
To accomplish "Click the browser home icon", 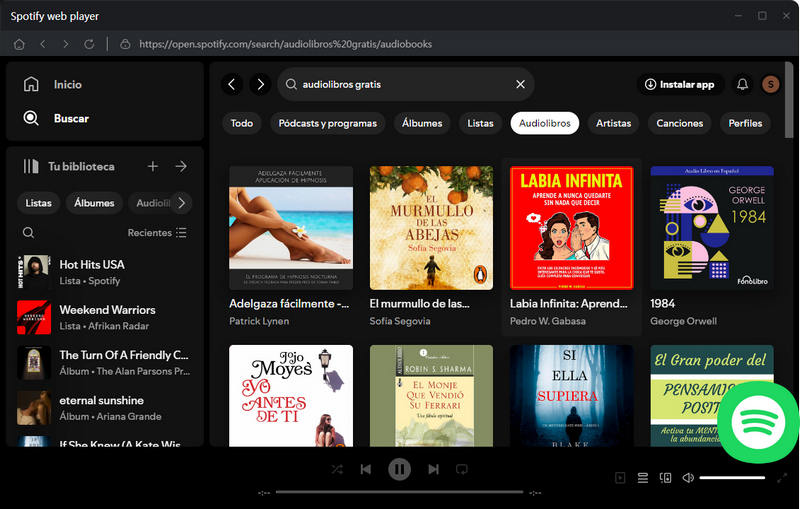I will click(19, 44).
